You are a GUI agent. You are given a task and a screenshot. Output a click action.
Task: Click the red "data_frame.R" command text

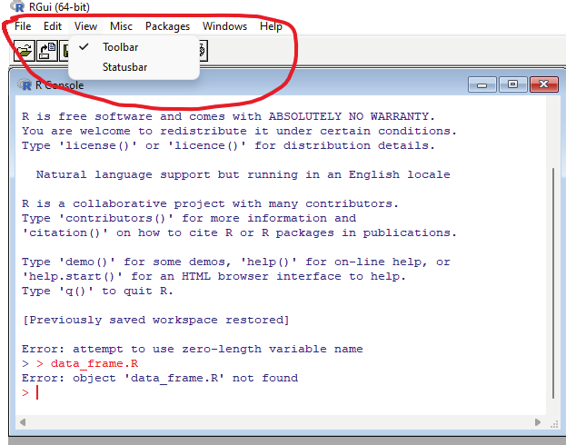point(94,363)
